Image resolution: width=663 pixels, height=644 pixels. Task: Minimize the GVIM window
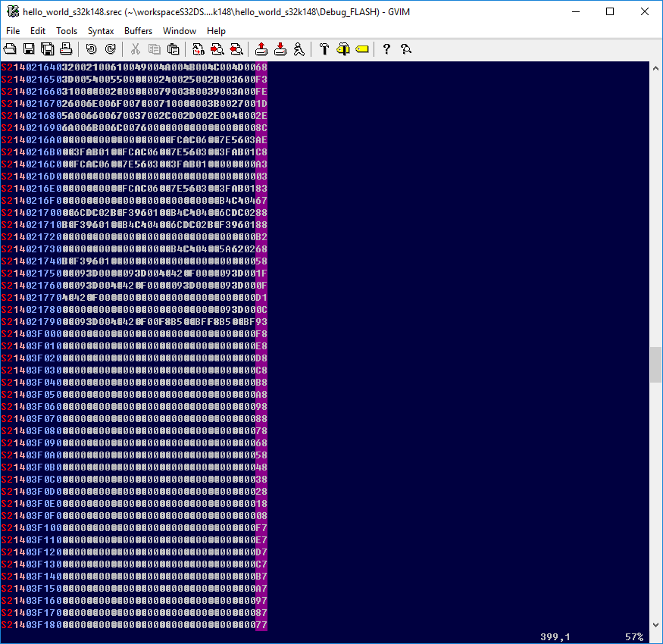click(x=575, y=11)
